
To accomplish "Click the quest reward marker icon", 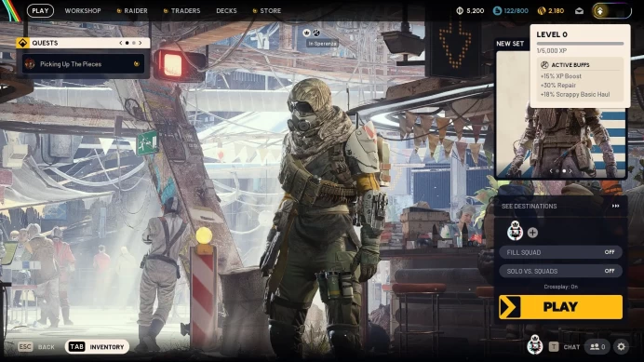I will pyautogui.click(x=137, y=64).
